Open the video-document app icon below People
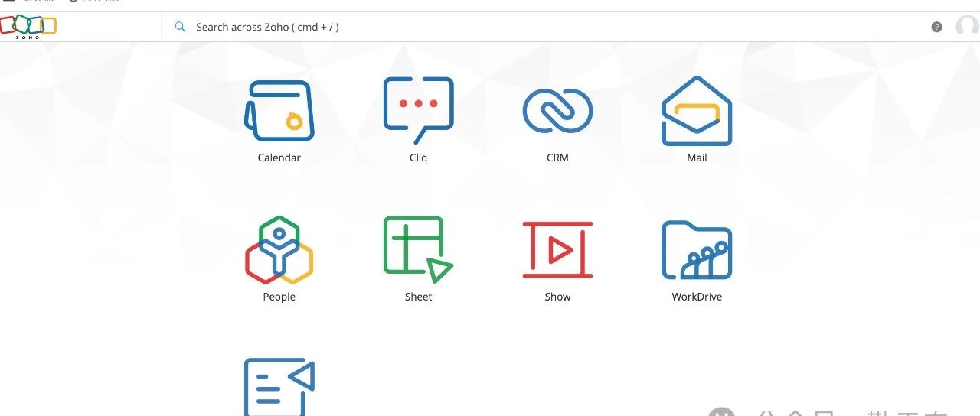Viewport: 980px width, 416px height. click(279, 386)
